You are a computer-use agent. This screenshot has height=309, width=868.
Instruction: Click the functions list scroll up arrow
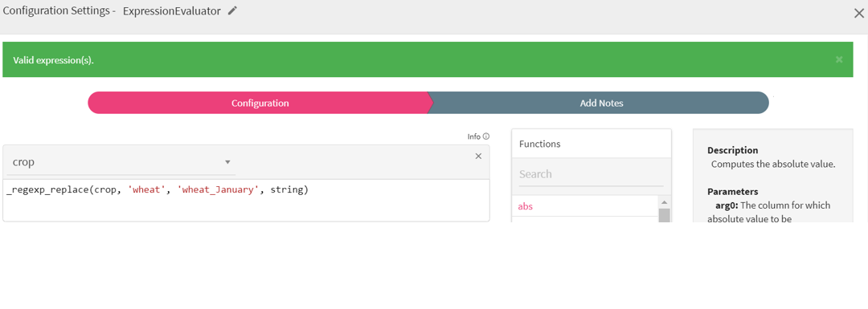point(665,202)
